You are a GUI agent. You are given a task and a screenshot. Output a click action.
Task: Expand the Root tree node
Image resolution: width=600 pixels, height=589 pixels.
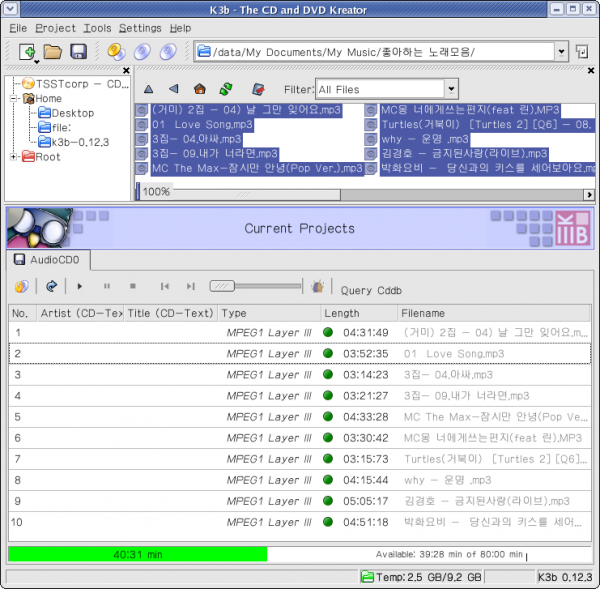click(13, 157)
